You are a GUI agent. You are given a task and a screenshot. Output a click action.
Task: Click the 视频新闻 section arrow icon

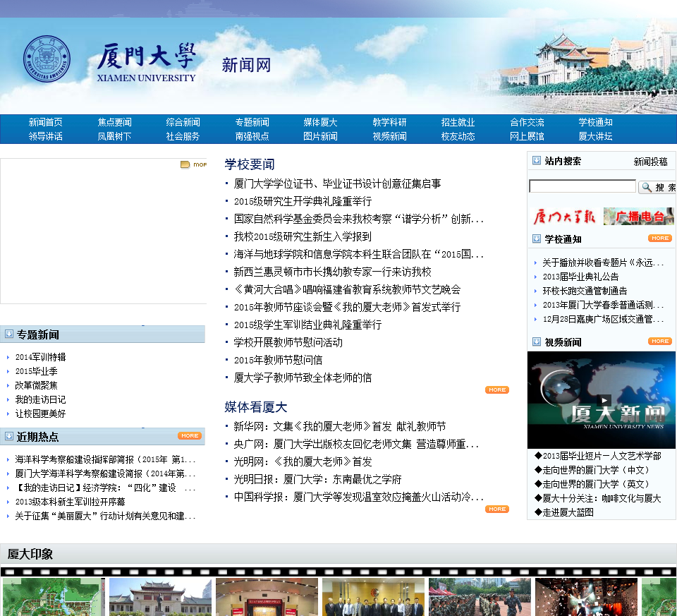[x=536, y=342]
